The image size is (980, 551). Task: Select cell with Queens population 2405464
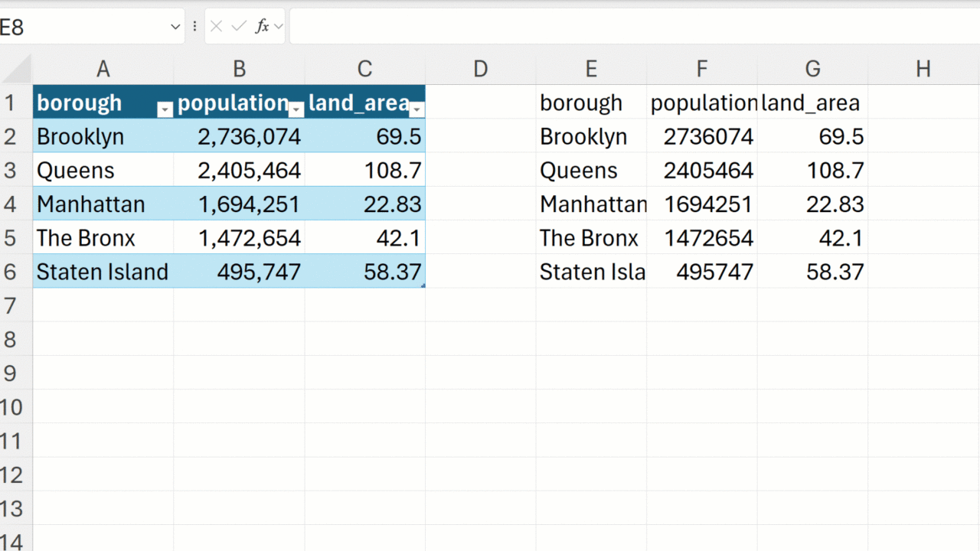tap(701, 171)
